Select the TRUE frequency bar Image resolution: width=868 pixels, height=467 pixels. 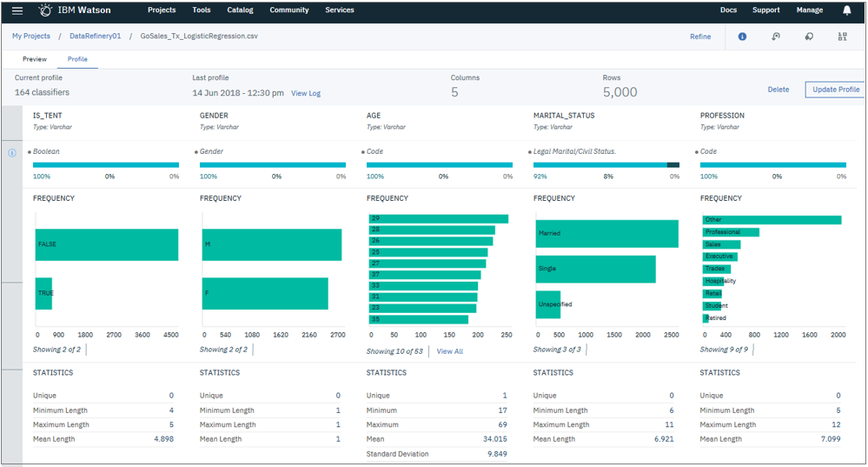pos(43,294)
